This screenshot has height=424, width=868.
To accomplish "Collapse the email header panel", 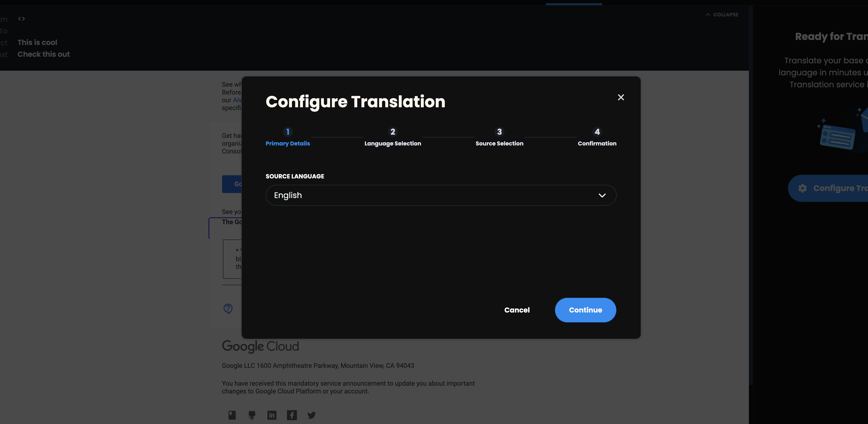I will coord(722,15).
